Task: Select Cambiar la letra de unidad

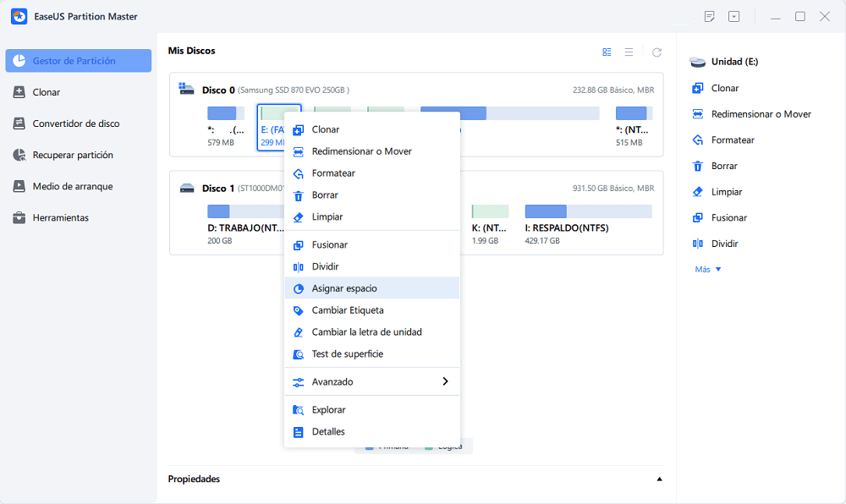Action: (371, 332)
